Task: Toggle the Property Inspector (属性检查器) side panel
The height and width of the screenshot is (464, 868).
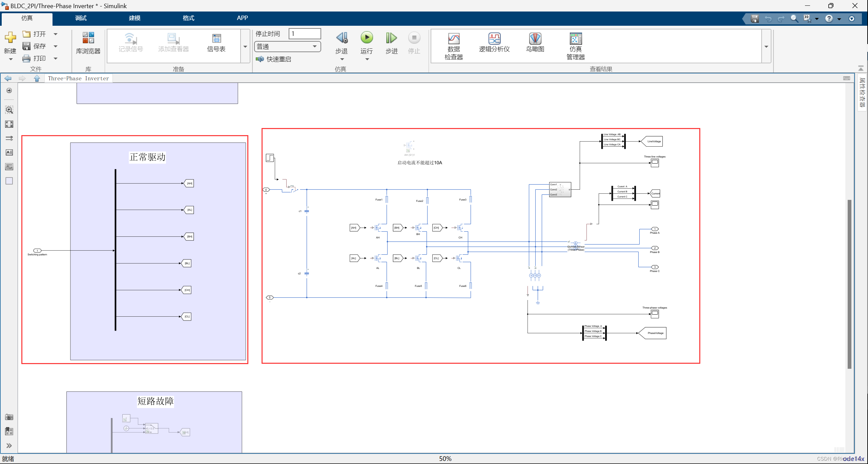Action: (x=862, y=92)
